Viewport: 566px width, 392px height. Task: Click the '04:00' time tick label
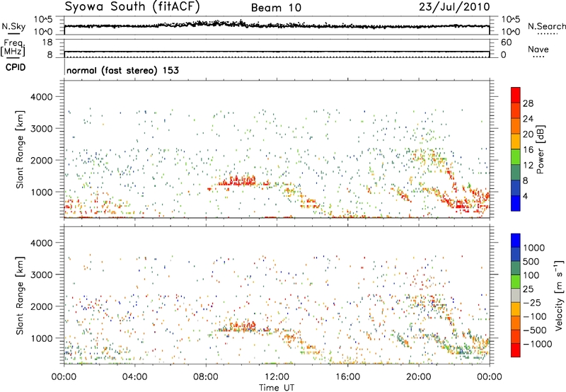pos(135,377)
